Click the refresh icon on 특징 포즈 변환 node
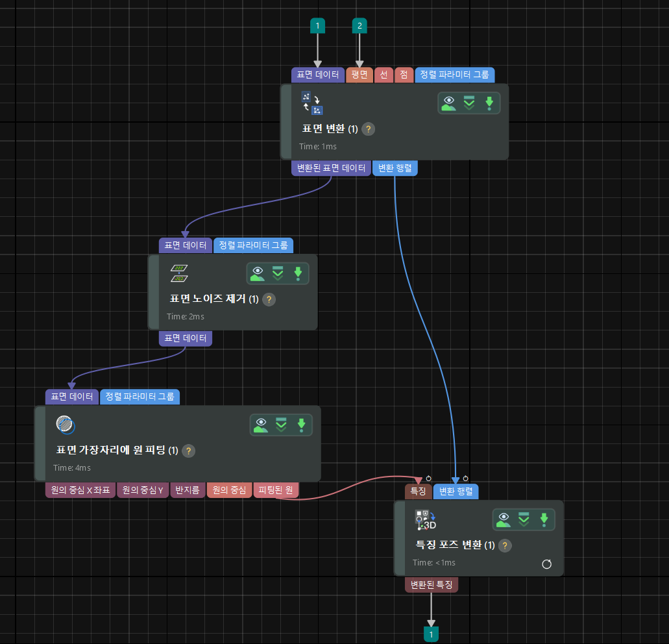Screen dimensions: 669x644 pos(546,564)
